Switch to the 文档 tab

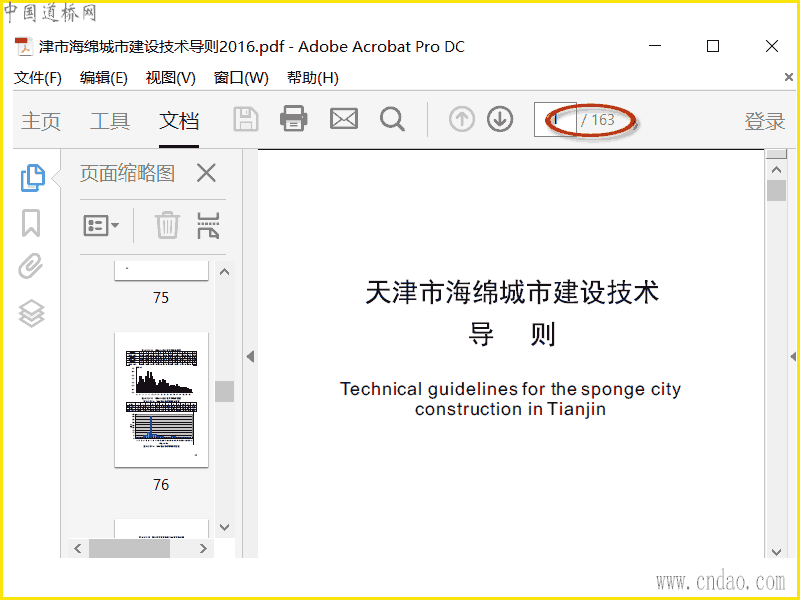tap(179, 121)
